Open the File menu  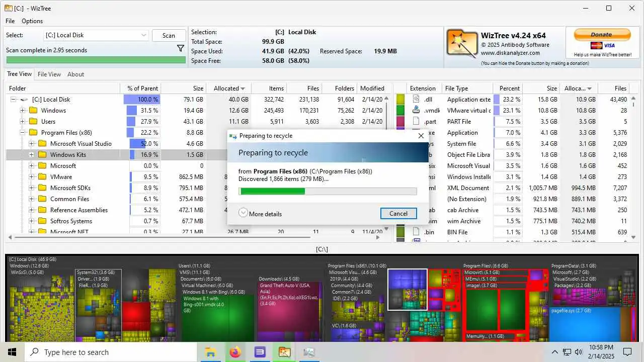(x=10, y=21)
